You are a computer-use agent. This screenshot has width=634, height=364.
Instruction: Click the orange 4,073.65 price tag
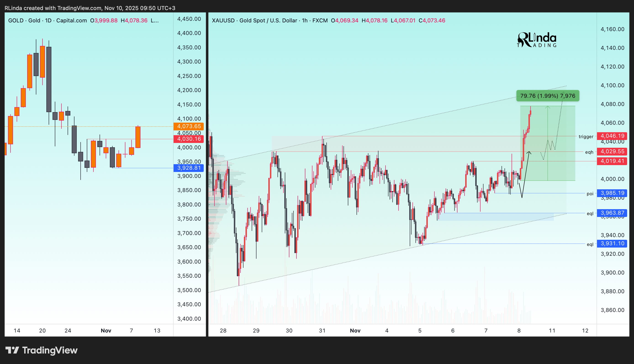[x=189, y=126]
